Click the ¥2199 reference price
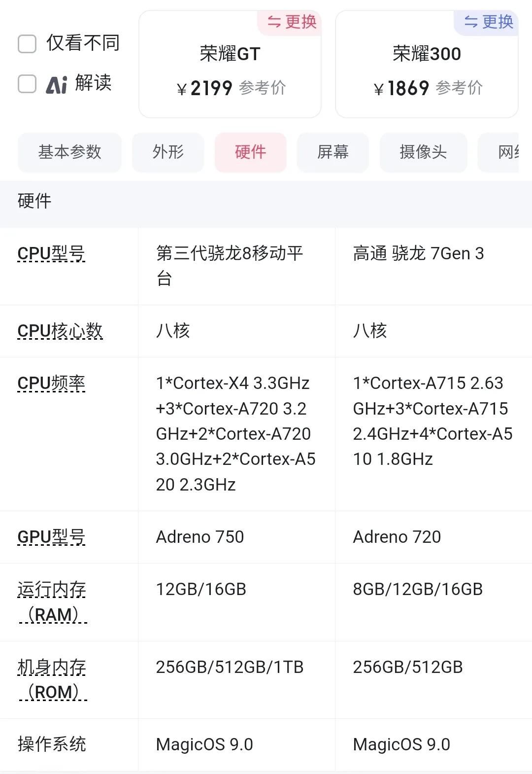The height and width of the screenshot is (774, 532). tap(211, 89)
